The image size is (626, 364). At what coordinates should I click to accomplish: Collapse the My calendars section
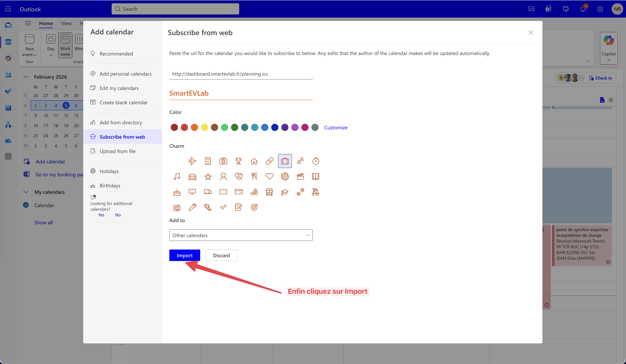click(26, 192)
